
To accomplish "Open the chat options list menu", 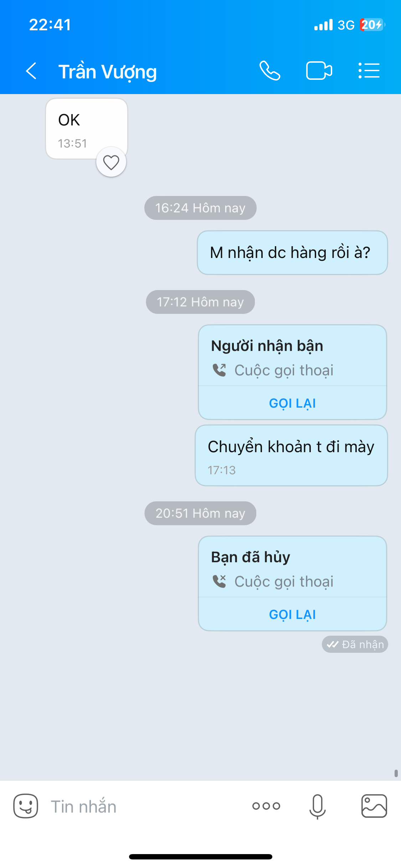I will 369,71.
